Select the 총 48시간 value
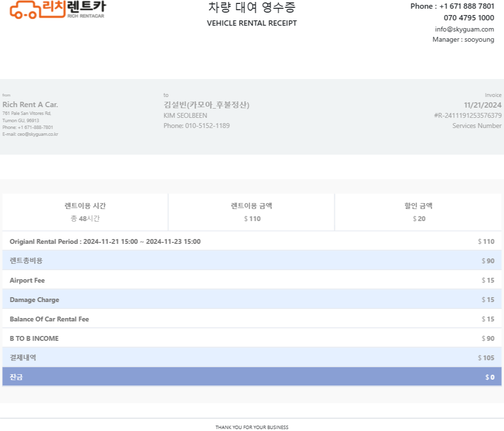The image size is (504, 431). point(85,219)
